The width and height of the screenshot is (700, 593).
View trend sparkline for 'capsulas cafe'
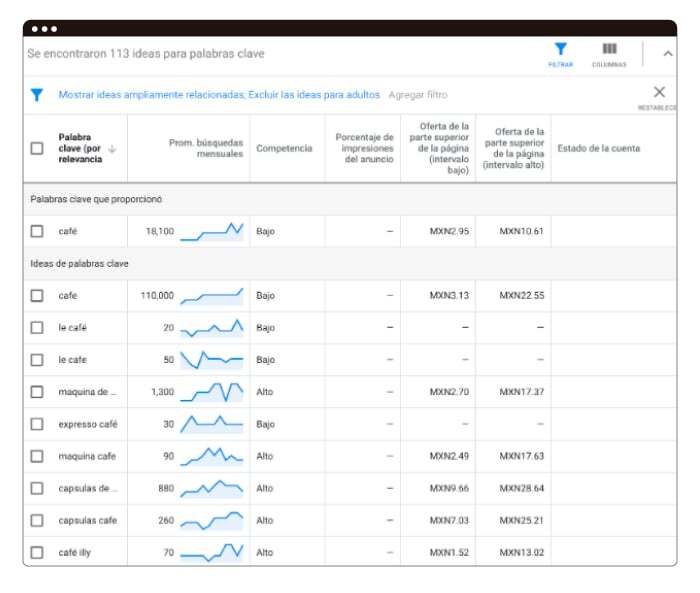click(x=212, y=521)
